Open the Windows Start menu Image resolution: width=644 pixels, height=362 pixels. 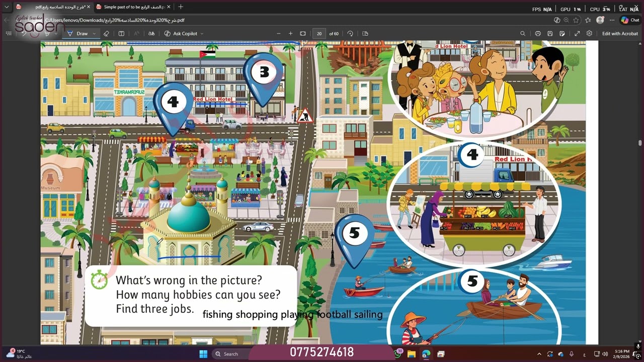[x=203, y=354]
